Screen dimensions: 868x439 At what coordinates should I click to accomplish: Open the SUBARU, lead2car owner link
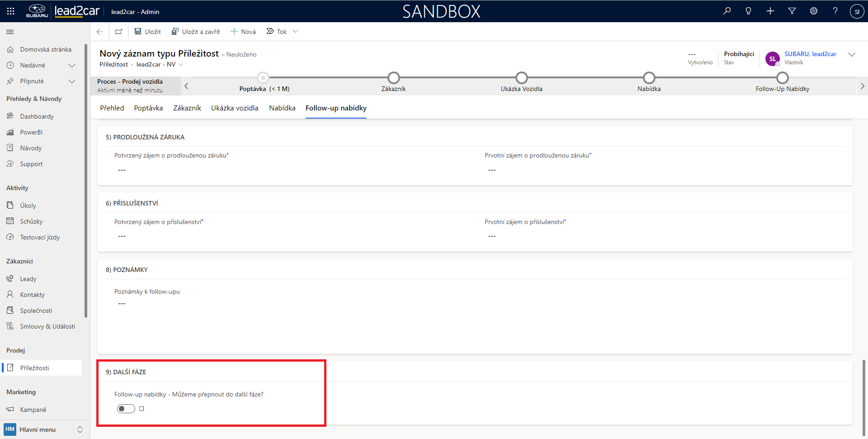[x=810, y=54]
